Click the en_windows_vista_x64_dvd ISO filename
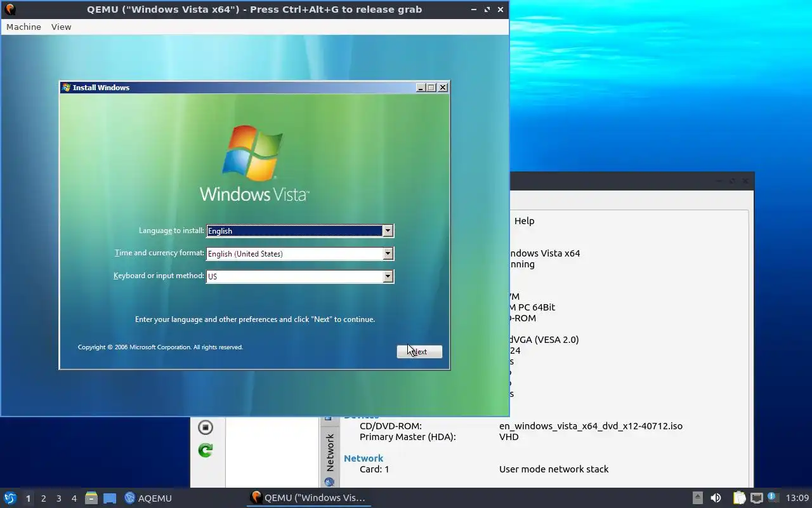This screenshot has width=812, height=508. point(591,426)
